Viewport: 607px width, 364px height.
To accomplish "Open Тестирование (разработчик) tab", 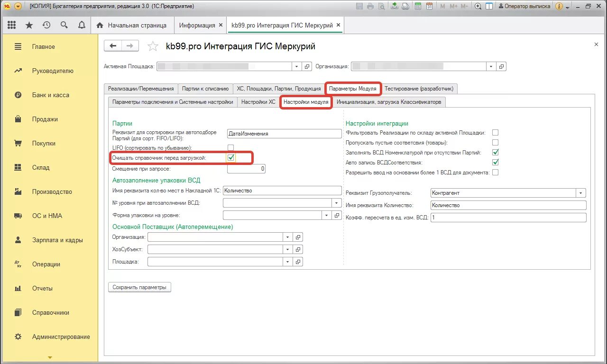I will point(419,89).
